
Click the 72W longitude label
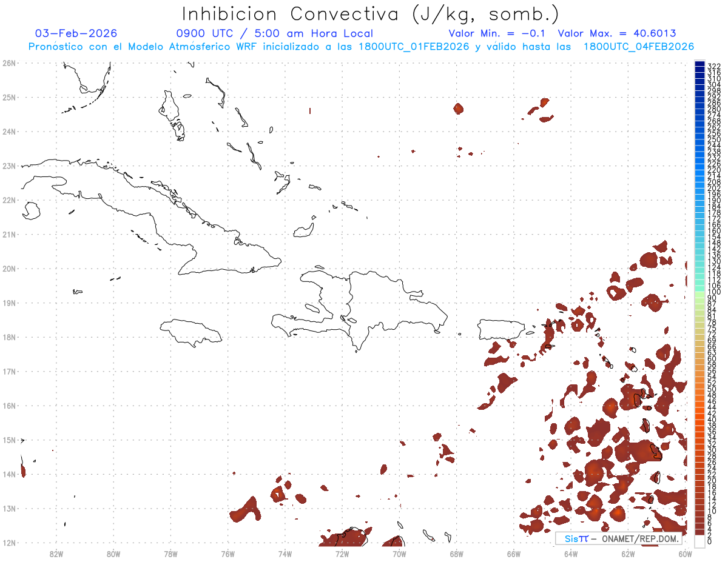pyautogui.click(x=342, y=554)
